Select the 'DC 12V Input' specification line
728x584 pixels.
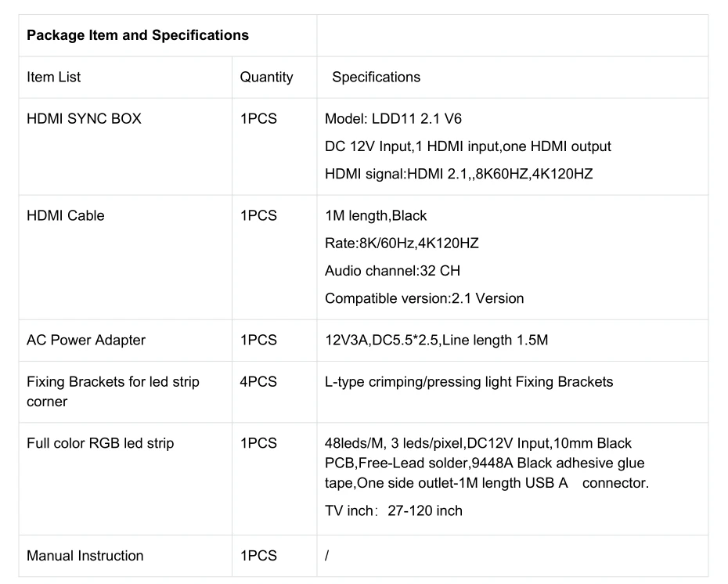coord(467,146)
